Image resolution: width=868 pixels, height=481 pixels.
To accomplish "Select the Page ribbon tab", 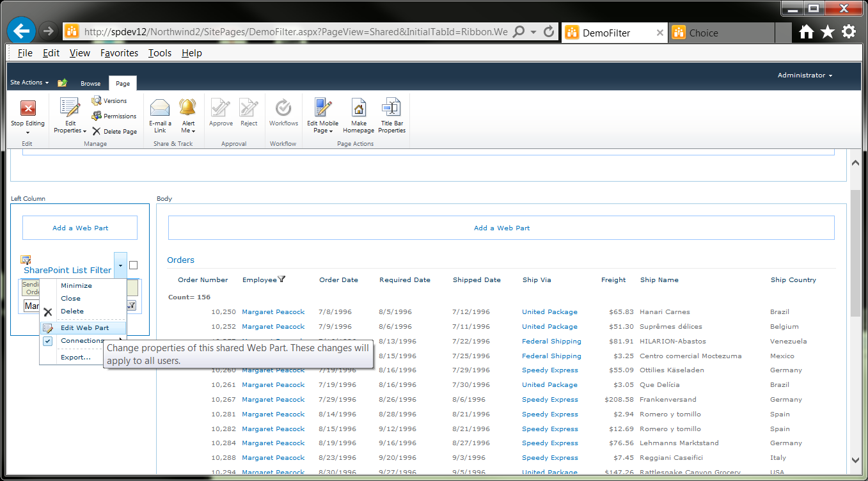I will tap(123, 84).
